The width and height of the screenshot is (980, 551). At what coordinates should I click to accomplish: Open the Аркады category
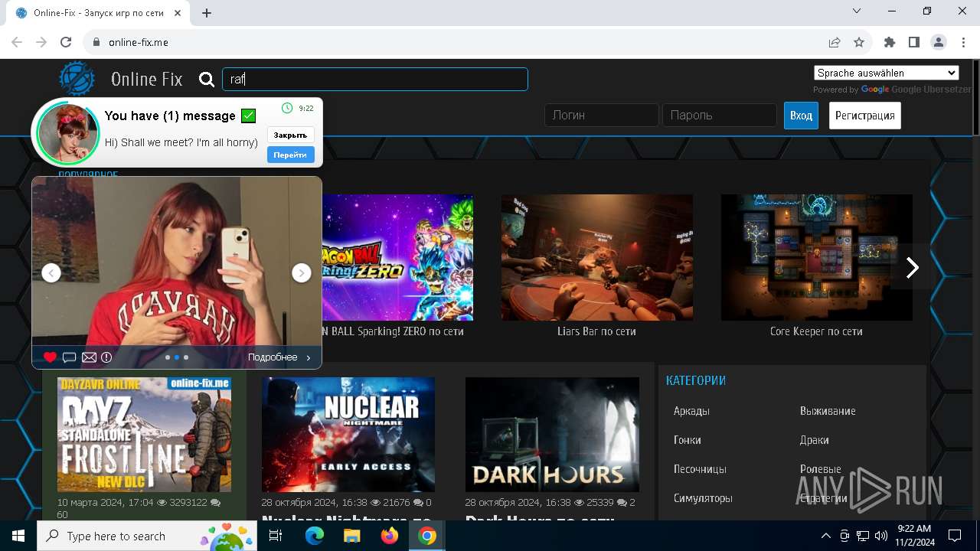tap(691, 411)
